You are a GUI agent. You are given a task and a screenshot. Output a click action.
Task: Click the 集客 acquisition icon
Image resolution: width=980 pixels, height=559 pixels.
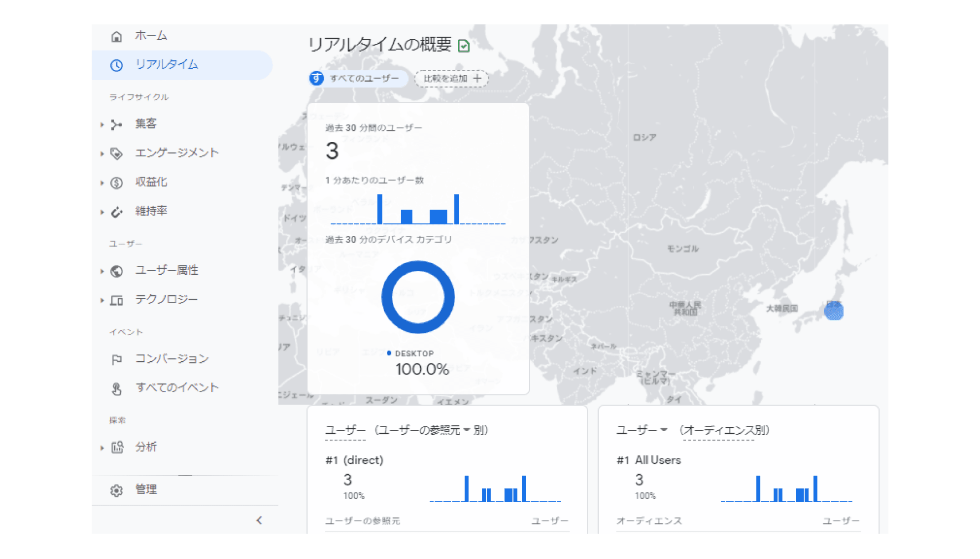pos(116,125)
